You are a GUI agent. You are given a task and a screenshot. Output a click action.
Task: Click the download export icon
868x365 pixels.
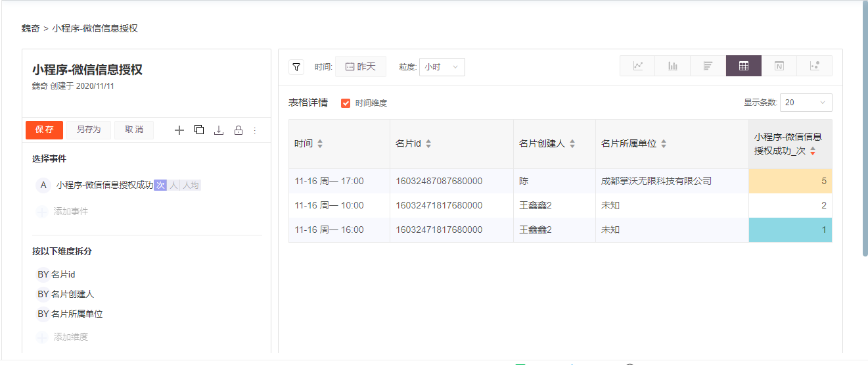click(219, 130)
